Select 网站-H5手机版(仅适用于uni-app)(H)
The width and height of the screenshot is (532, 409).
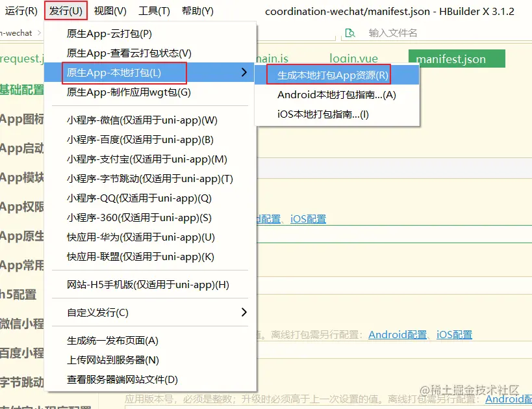click(150, 284)
